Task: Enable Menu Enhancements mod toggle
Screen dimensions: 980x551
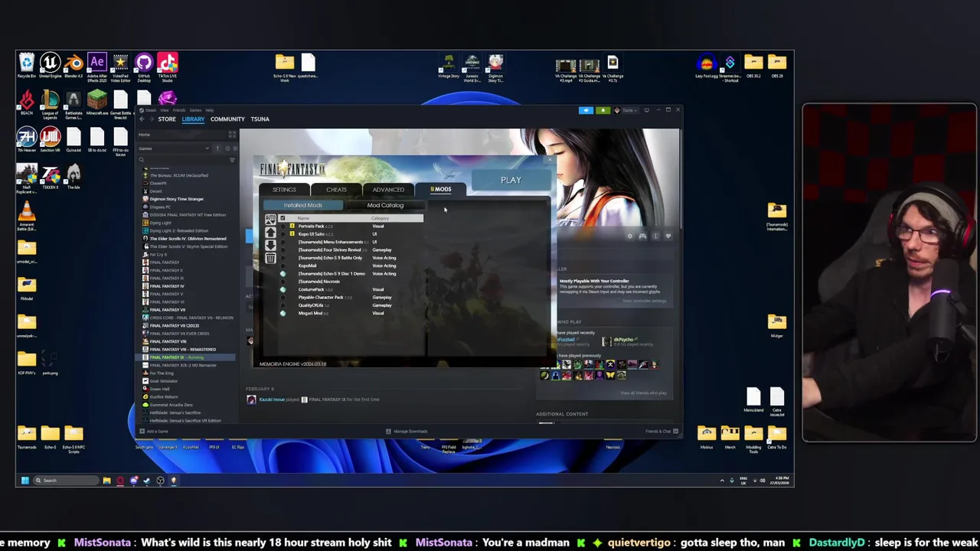Action: coord(283,242)
